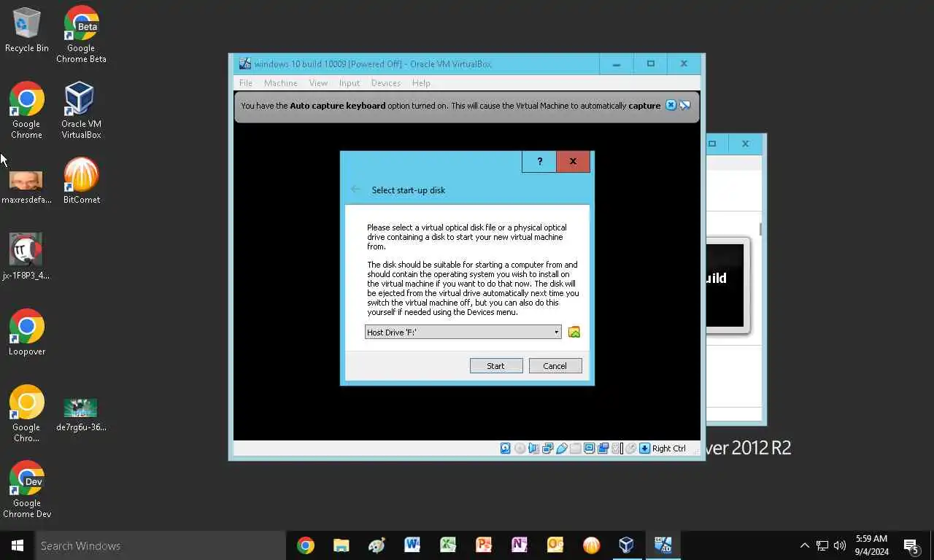Click the network adapters status icon
This screenshot has width=934, height=560.
click(x=547, y=448)
